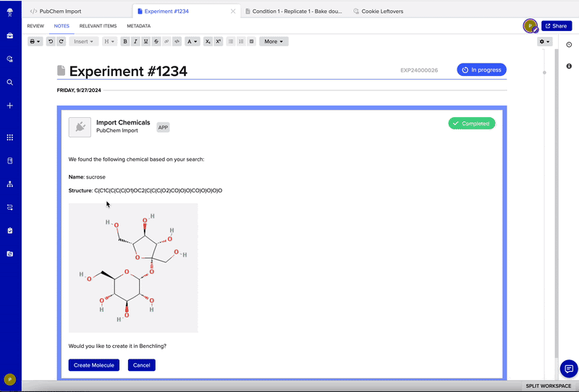Open the Metadata tab
Viewport: 579px width, 392px height.
tap(138, 26)
